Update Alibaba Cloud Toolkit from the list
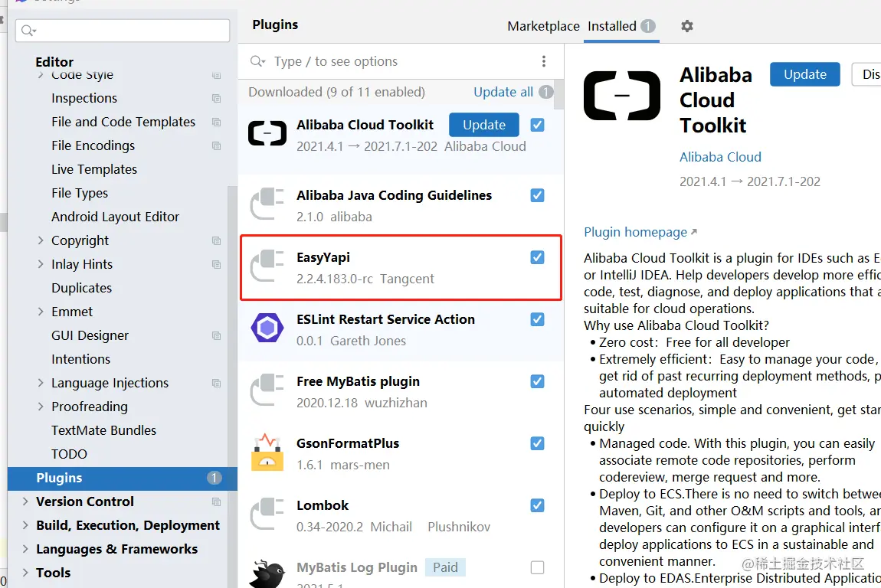881x588 pixels. pos(483,125)
